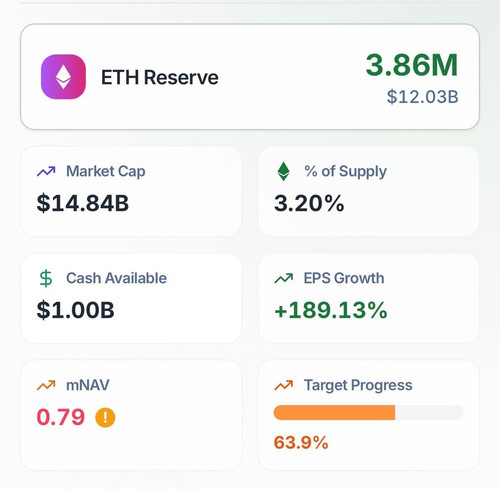Image resolution: width=500 pixels, height=489 pixels.
Task: Click the $12.03B reserve value
Action: tap(422, 97)
